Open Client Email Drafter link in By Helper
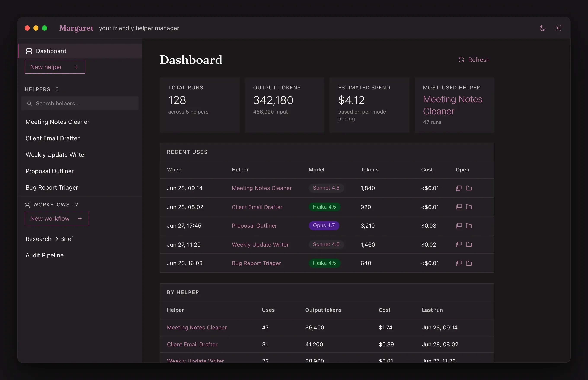The width and height of the screenshot is (588, 380). [192, 344]
